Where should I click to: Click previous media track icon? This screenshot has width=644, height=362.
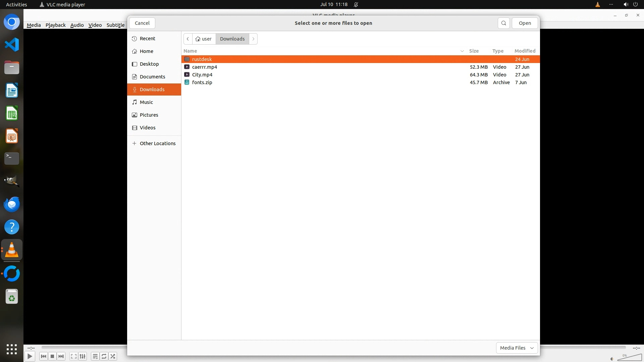click(43, 356)
